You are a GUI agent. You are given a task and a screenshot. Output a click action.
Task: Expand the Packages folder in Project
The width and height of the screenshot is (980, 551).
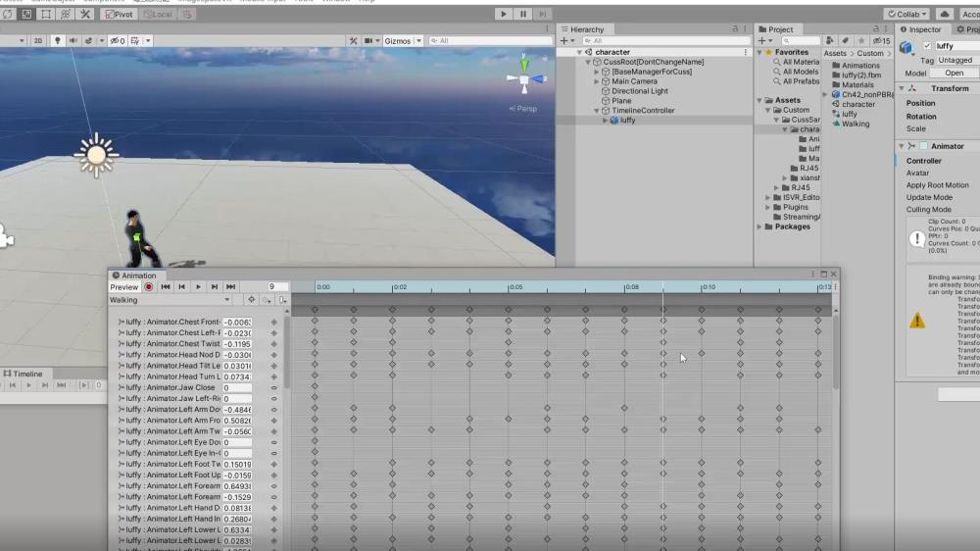[x=759, y=226]
